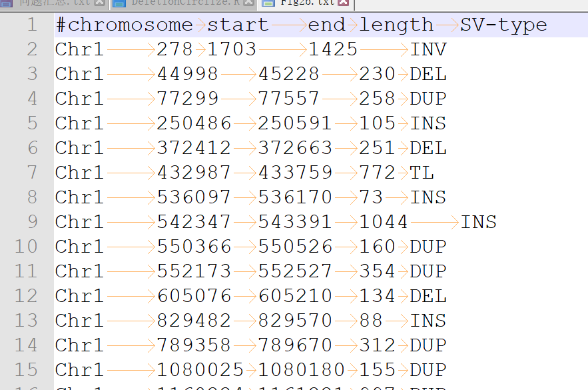
Task: Click the end value 536170
Action: [295, 197]
